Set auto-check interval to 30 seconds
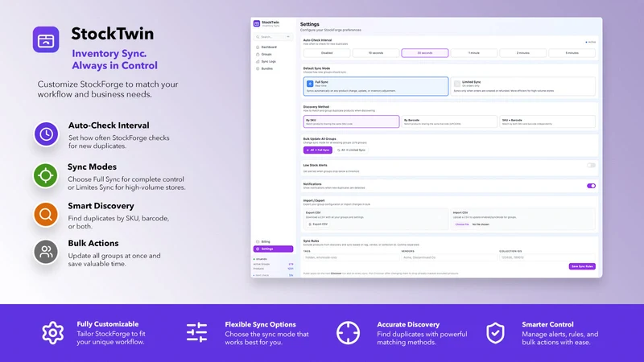This screenshot has width=644, height=362. [425, 53]
